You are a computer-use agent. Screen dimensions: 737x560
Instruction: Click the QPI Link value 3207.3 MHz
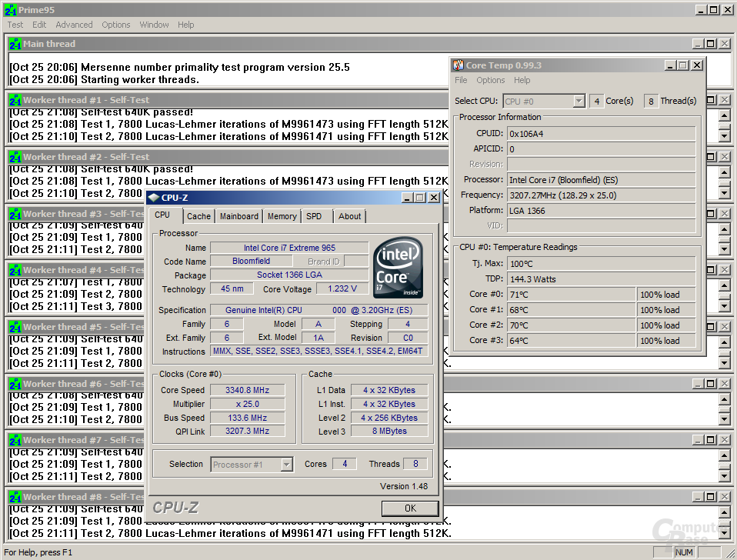pyautogui.click(x=247, y=432)
